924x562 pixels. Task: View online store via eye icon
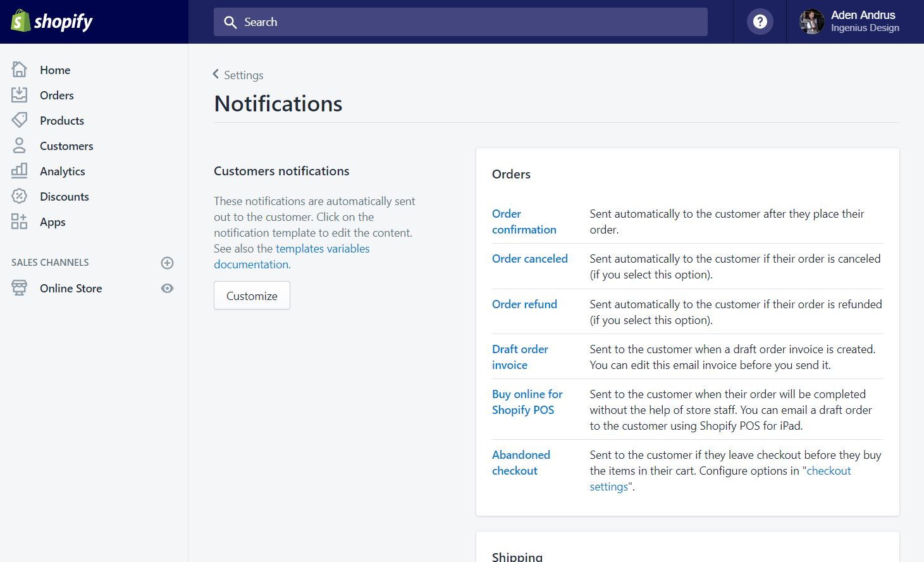167,288
